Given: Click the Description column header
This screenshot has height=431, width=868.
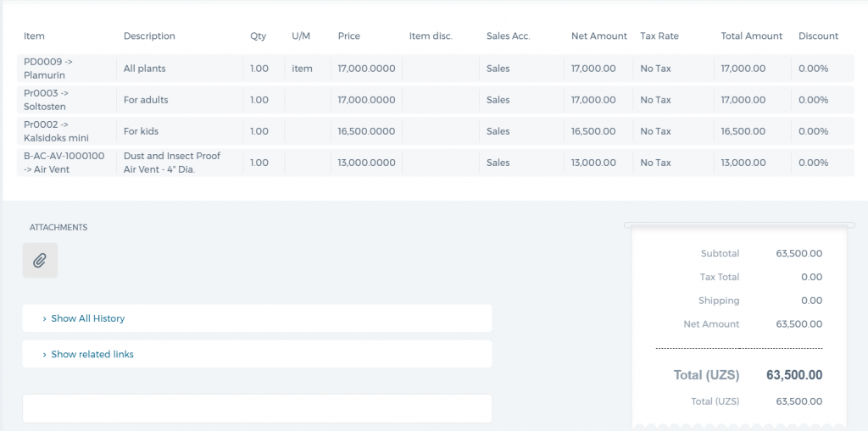Looking at the screenshot, I should (149, 36).
